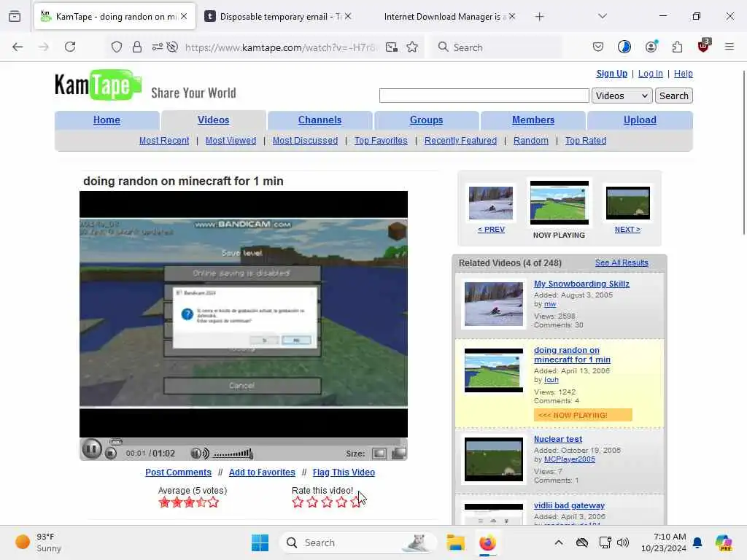Rate this video two stars

[x=312, y=502]
